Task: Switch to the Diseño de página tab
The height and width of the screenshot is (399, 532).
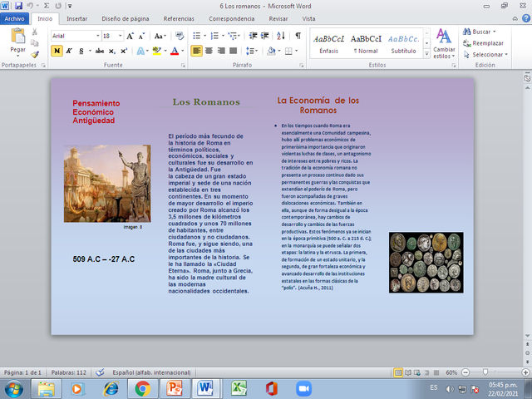Action: [126, 18]
